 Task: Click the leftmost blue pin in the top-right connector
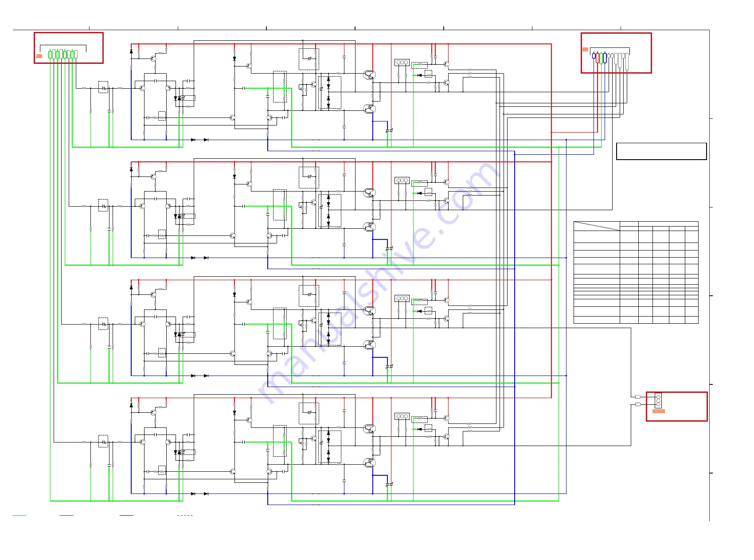tap(594, 56)
